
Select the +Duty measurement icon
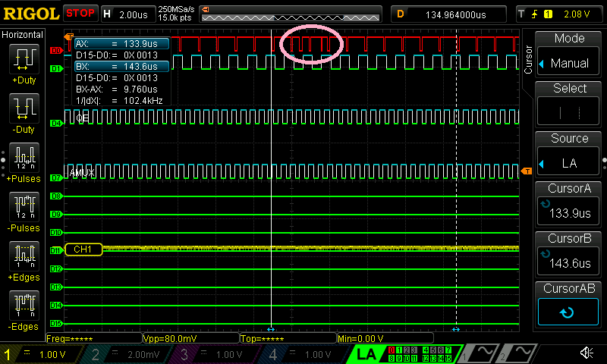click(26, 60)
